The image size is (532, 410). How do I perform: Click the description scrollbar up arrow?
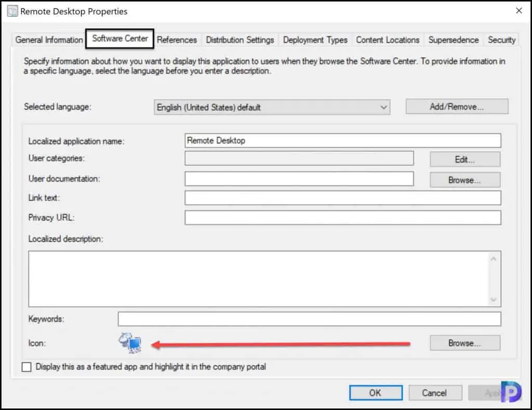coord(494,259)
